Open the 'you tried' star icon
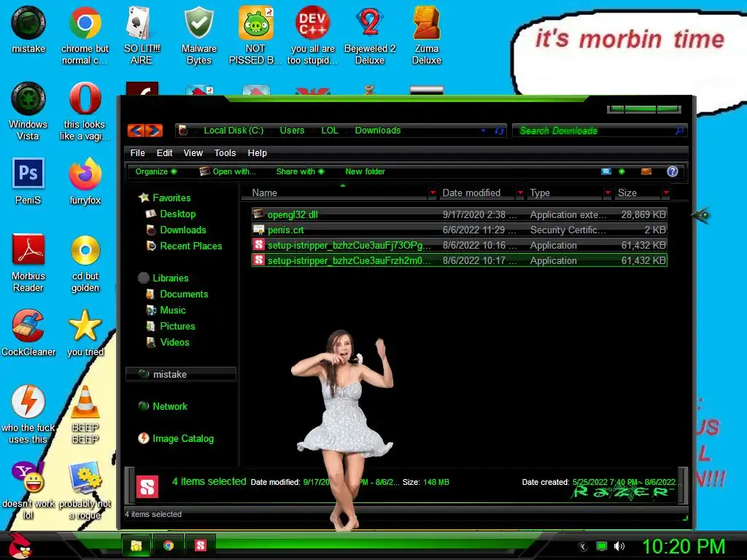 coord(85,332)
